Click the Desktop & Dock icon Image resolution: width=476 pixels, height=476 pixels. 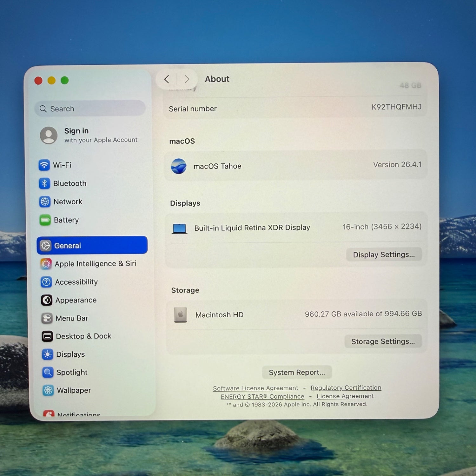pyautogui.click(x=47, y=336)
